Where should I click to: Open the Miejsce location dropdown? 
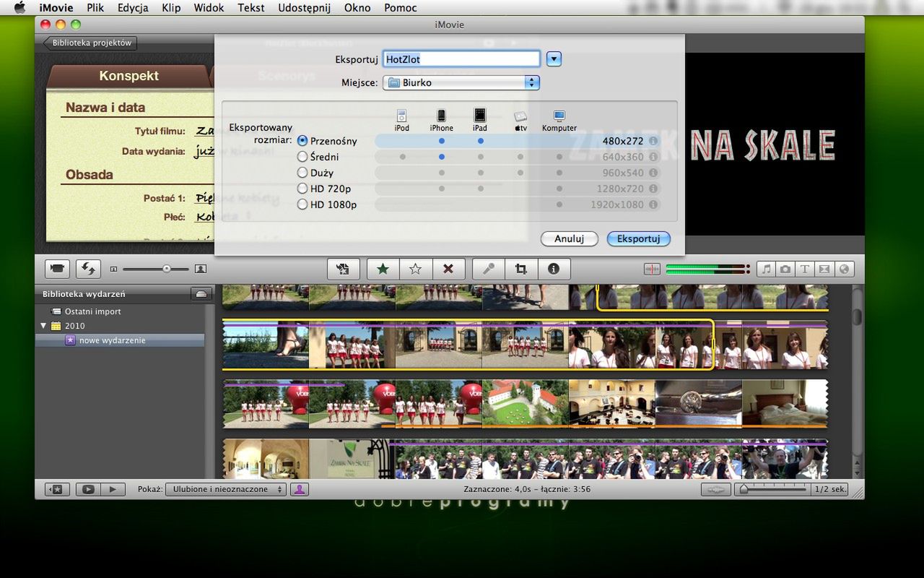pyautogui.click(x=461, y=82)
